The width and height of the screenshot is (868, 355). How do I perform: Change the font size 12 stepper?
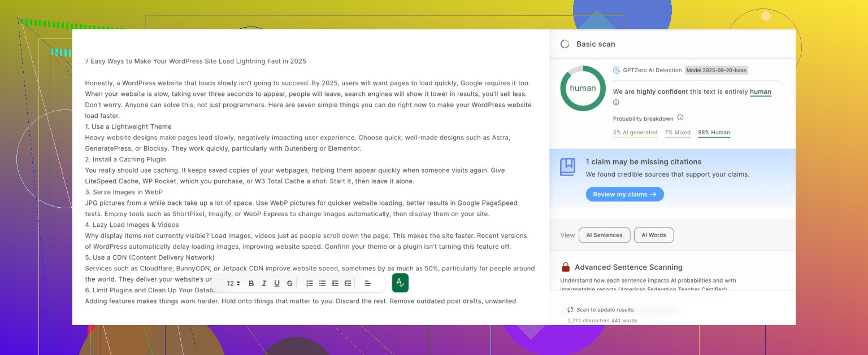233,283
